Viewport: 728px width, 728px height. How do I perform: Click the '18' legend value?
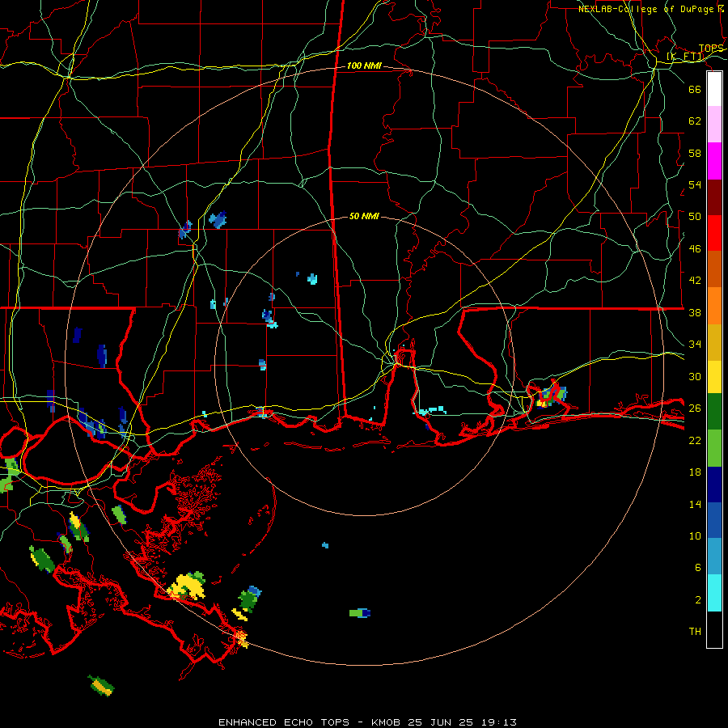tap(695, 472)
